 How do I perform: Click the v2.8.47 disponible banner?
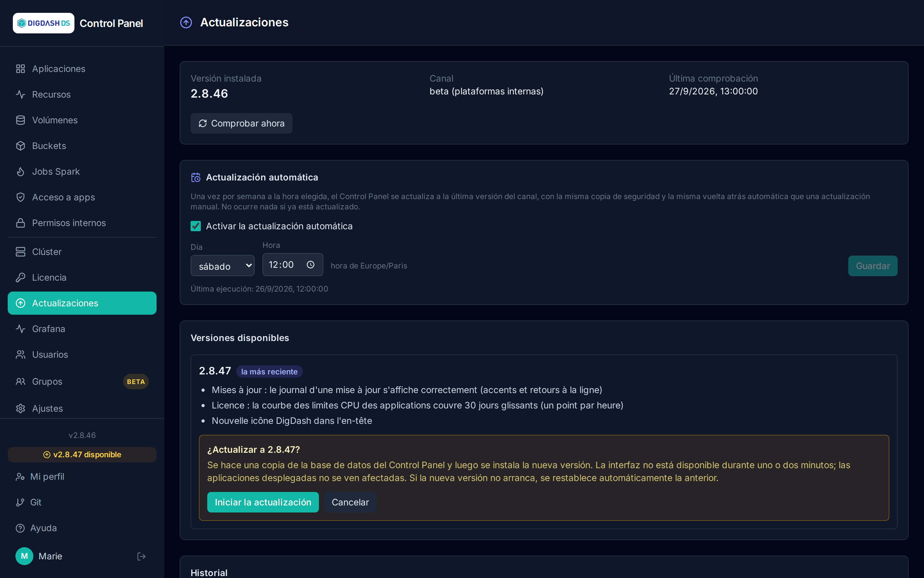click(82, 454)
